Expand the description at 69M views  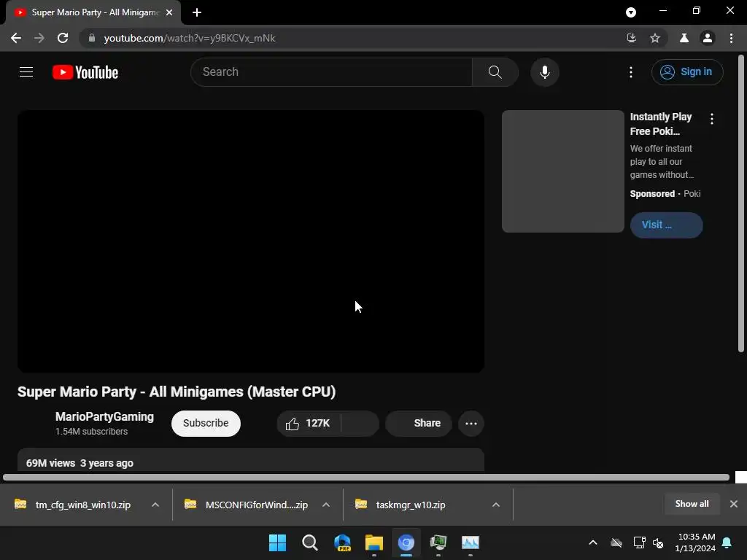pos(251,461)
